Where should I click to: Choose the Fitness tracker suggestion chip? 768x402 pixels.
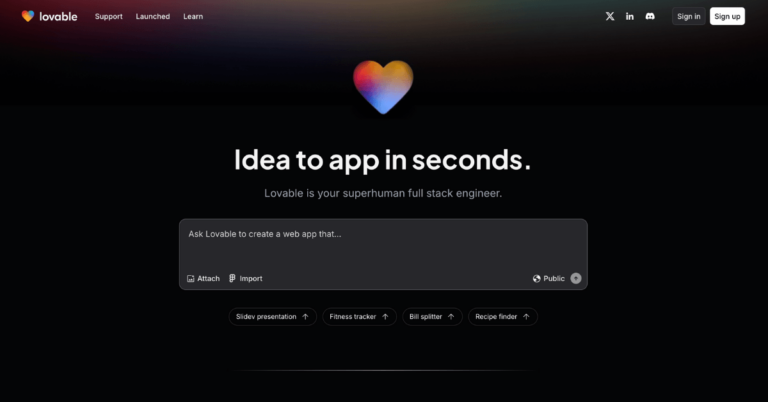360,317
